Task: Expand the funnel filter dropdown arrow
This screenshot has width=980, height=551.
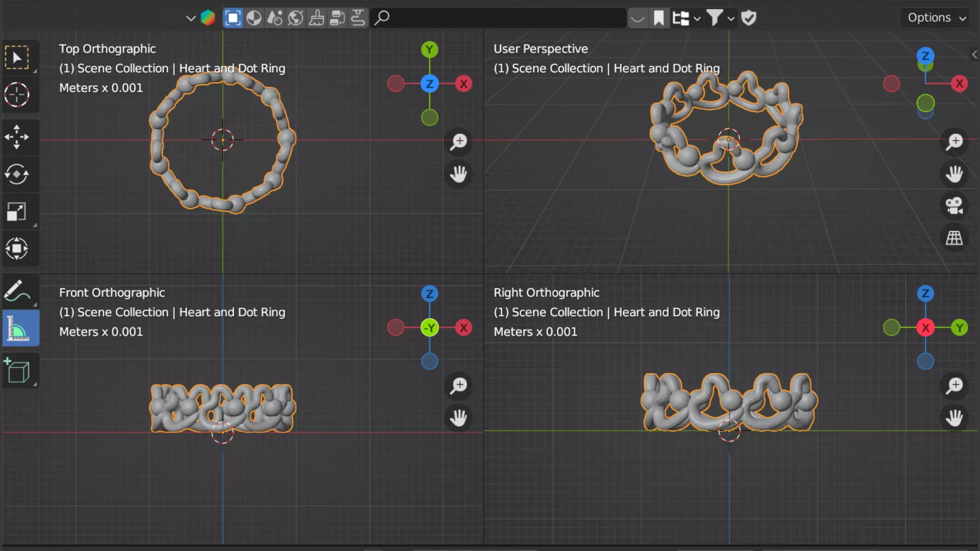Action: click(x=731, y=19)
